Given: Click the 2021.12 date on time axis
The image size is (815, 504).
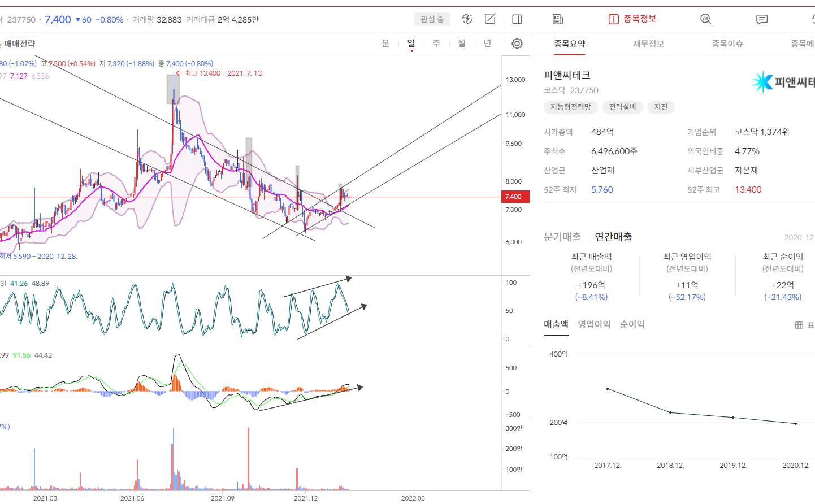Looking at the screenshot, I should pyautogui.click(x=306, y=498).
